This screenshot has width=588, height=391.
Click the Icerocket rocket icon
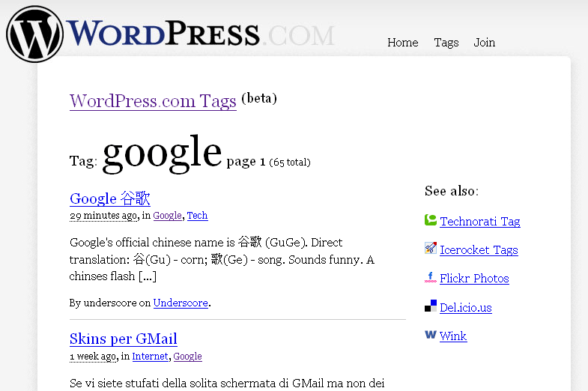431,248
